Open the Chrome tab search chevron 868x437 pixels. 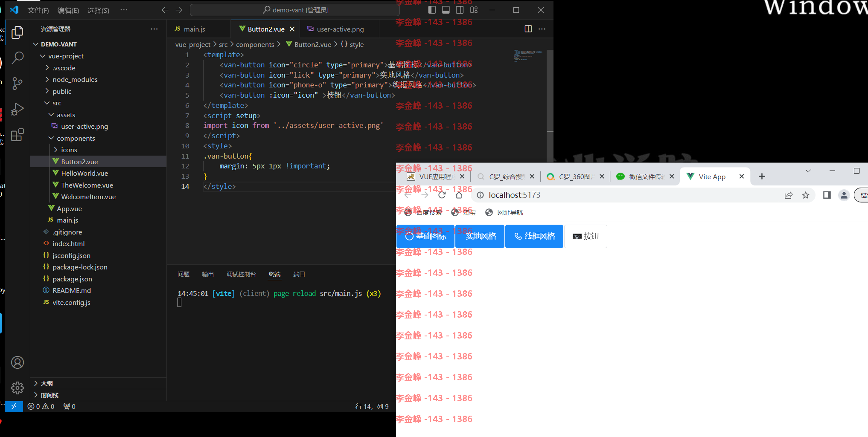click(x=808, y=171)
